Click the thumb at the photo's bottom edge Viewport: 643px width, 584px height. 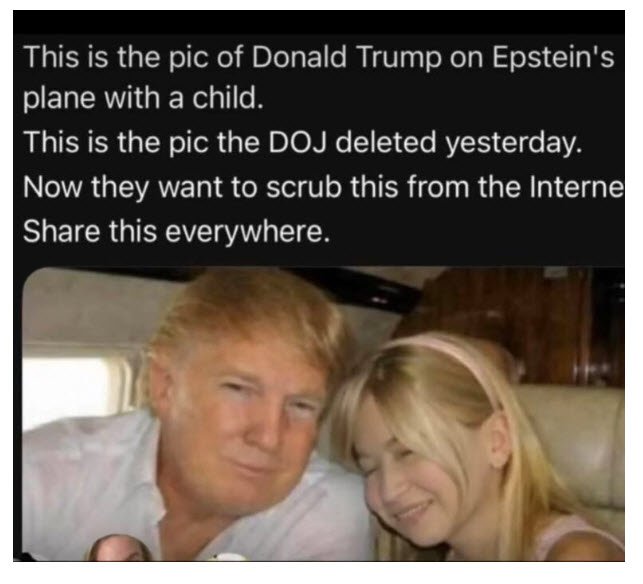point(118,549)
